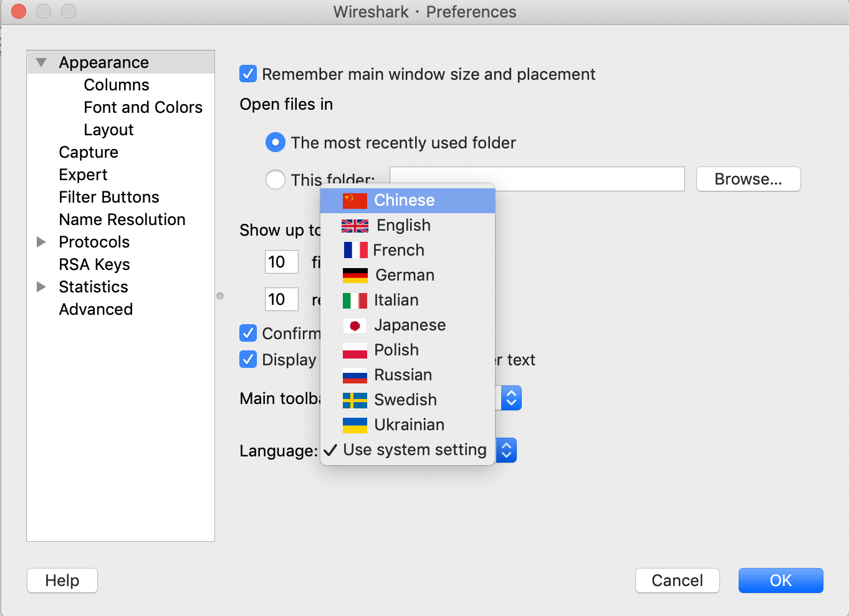The image size is (849, 616).
Task: Set the language to Polish
Action: point(408,350)
